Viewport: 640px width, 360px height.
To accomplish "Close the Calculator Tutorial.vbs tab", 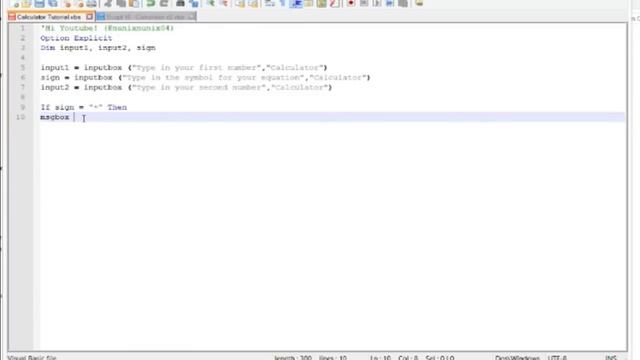I will click(89, 17).
